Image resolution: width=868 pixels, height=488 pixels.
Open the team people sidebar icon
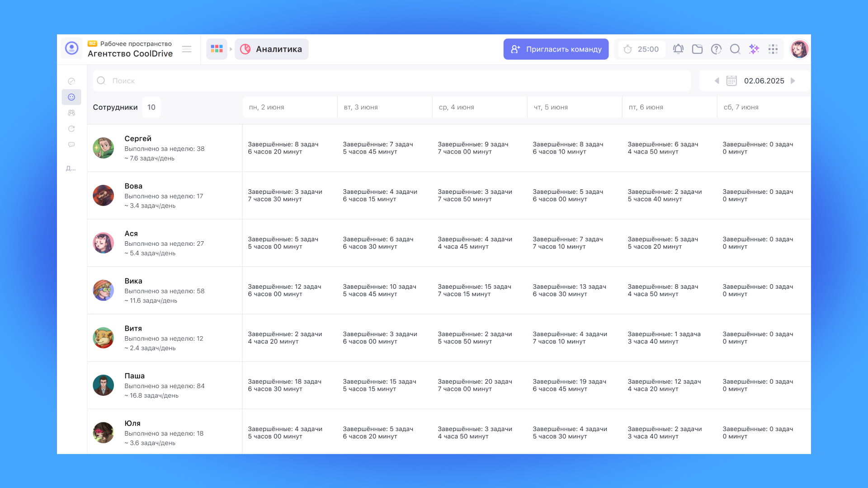[71, 113]
